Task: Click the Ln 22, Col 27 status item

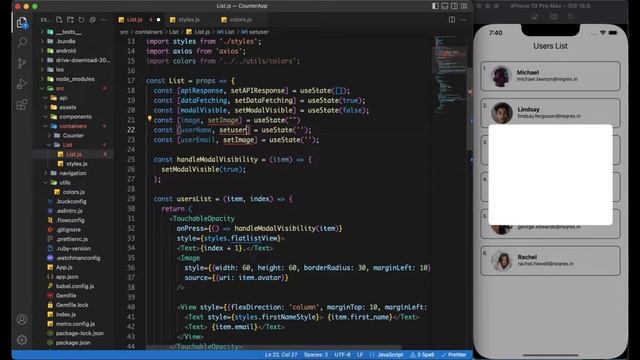Action: tap(281, 355)
